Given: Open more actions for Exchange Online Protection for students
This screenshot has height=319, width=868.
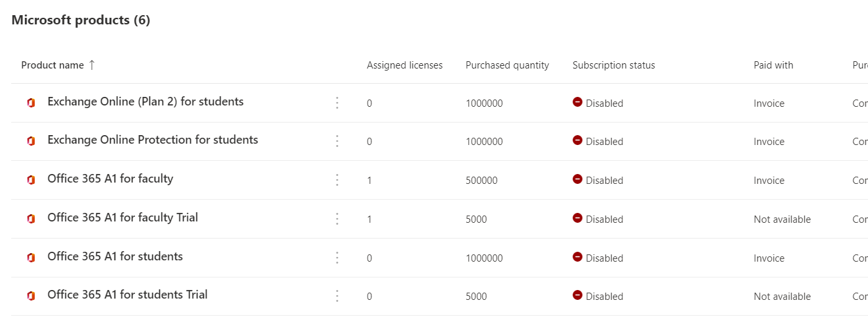Looking at the screenshot, I should click(337, 141).
